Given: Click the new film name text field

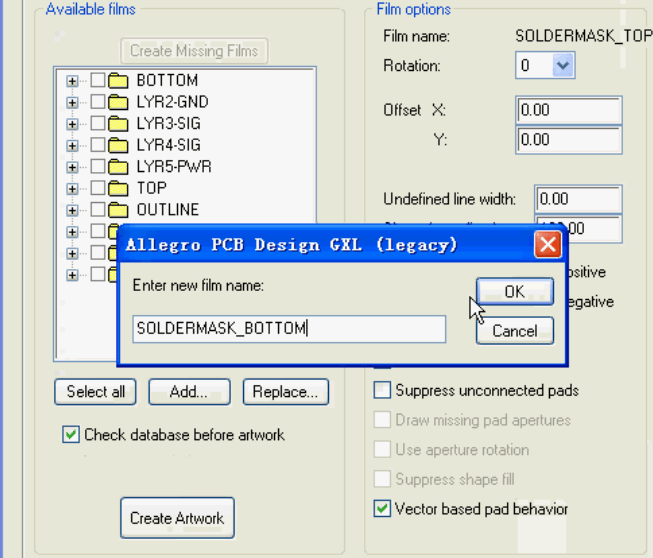Looking at the screenshot, I should coord(289,329).
